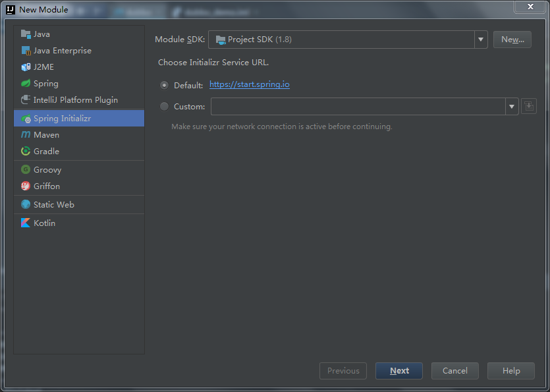Image resolution: width=550 pixels, height=392 pixels.
Task: Click the Groovy G icon
Action: tap(26, 170)
